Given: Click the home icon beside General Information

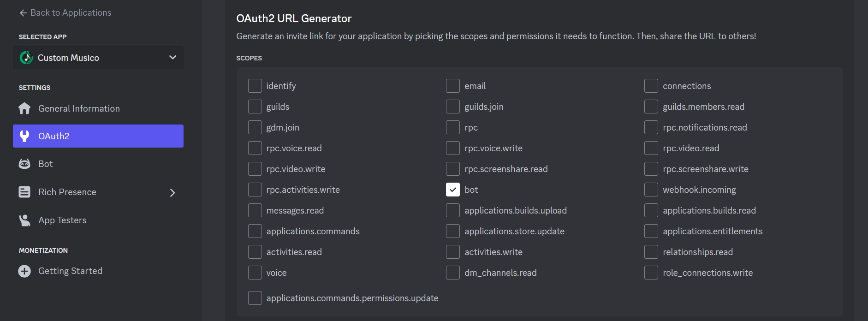Looking at the screenshot, I should [x=24, y=108].
